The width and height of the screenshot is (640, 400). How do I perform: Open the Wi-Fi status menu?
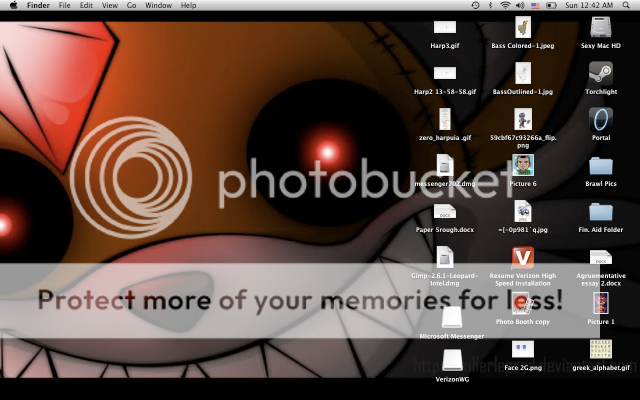505,5
